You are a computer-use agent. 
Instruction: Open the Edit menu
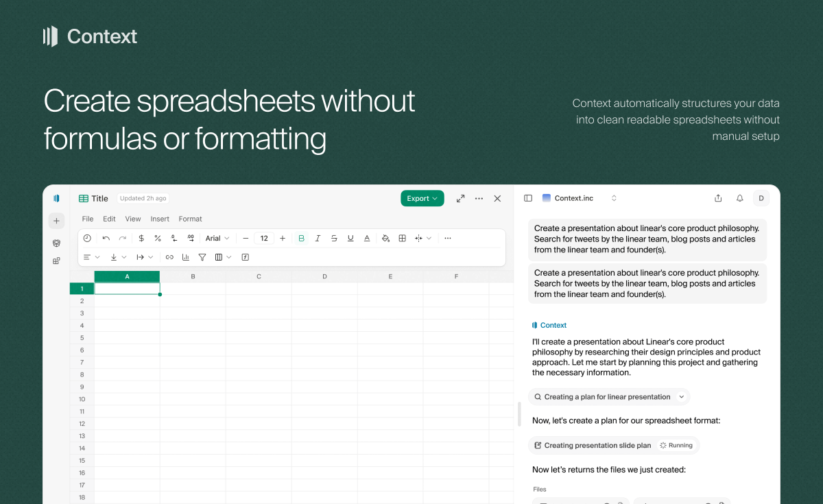[109, 219]
